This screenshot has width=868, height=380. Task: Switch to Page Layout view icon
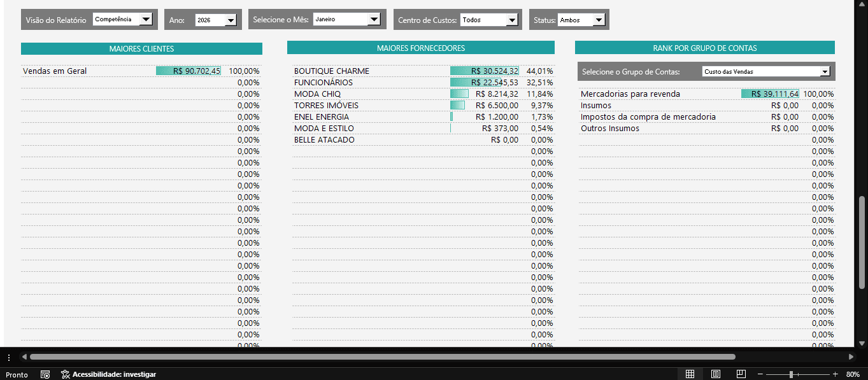tap(716, 374)
